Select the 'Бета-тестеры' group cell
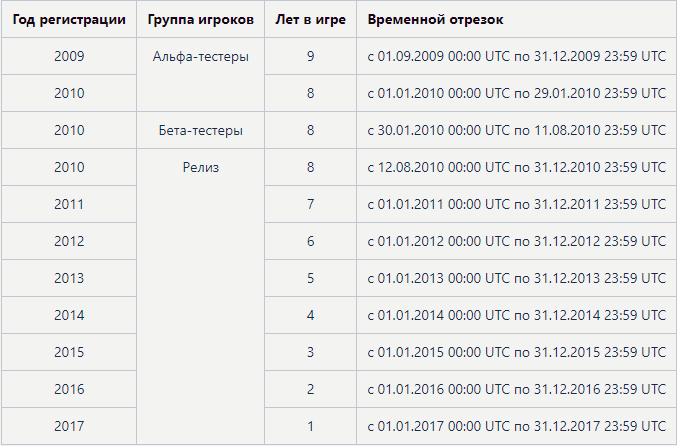Image resolution: width=677 pixels, height=446 pixels. (200, 131)
